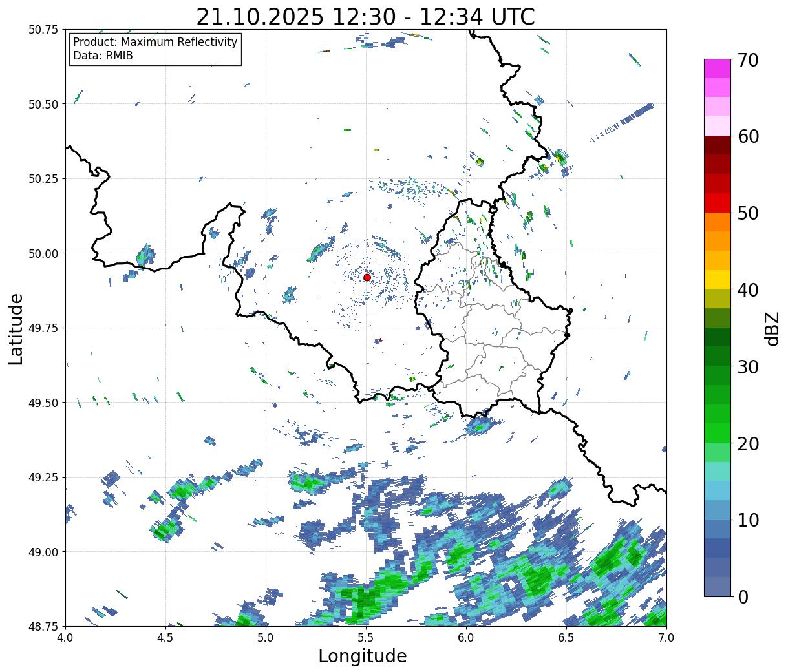788x672 pixels.
Task: Click latitude tick label 49.50
Action: pos(43,403)
